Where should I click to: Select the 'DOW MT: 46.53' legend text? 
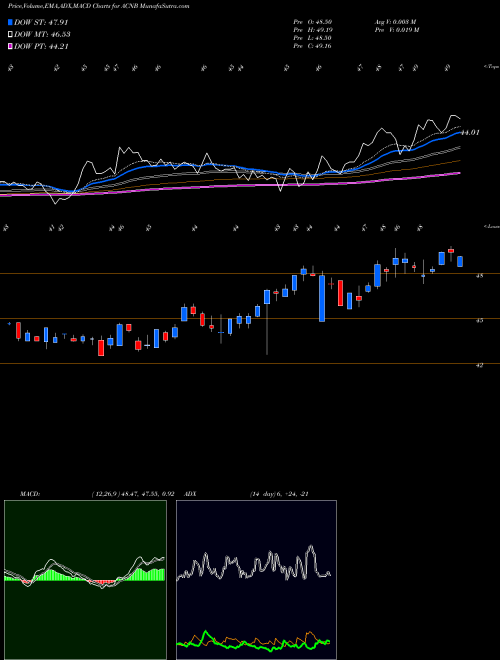[42, 35]
